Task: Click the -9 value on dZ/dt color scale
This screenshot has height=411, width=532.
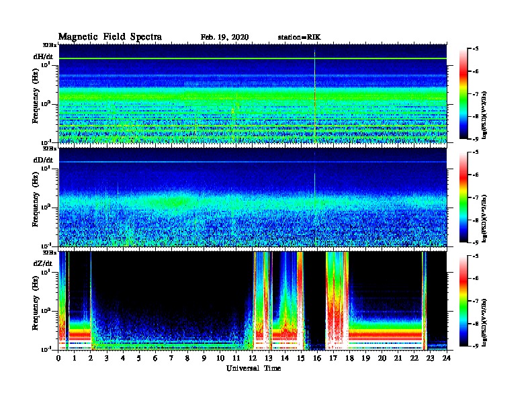Action: tap(476, 346)
